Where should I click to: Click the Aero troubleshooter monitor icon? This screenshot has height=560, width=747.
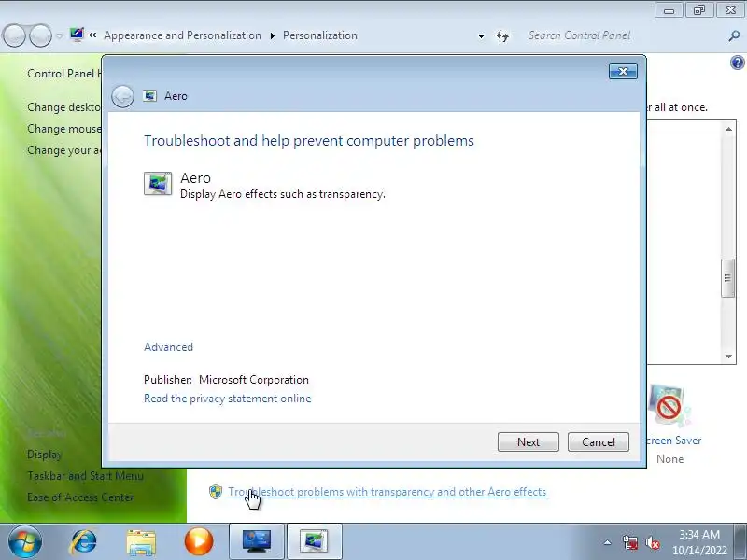pyautogui.click(x=158, y=183)
